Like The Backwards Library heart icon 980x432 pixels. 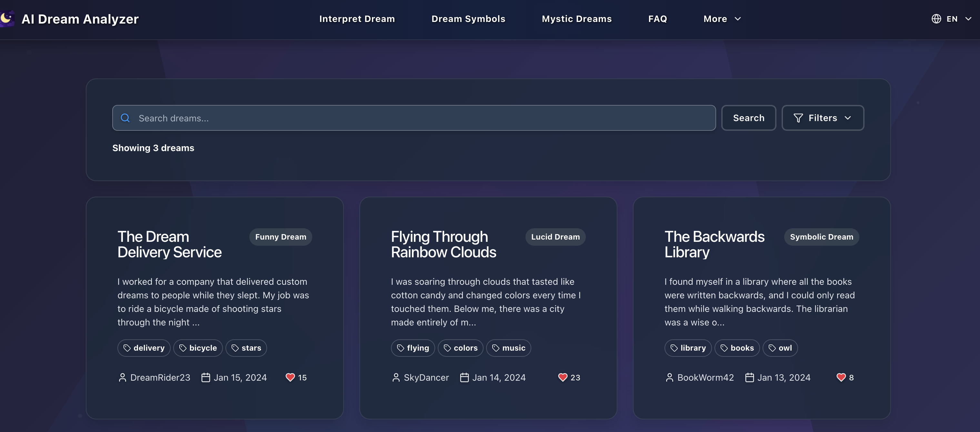[841, 377]
